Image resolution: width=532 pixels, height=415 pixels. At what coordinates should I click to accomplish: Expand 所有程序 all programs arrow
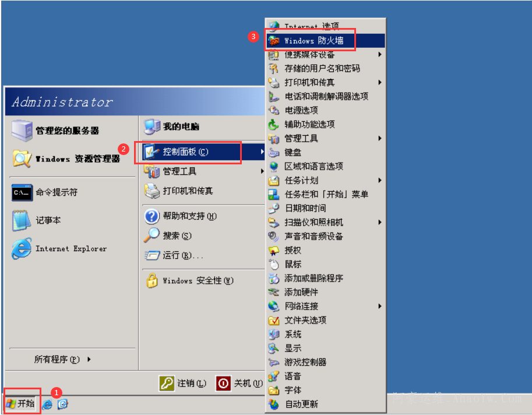pos(89,359)
